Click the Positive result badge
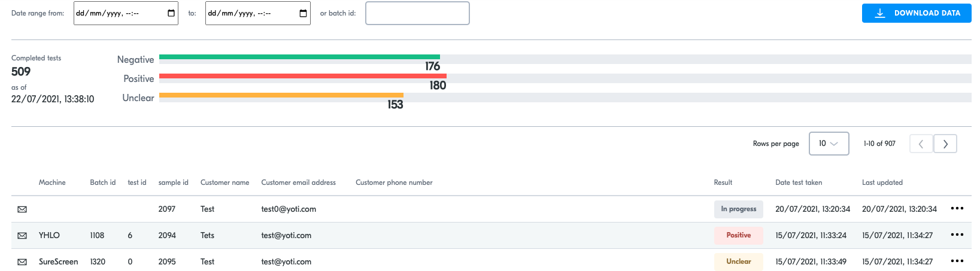Image resolution: width=980 pixels, height=271 pixels. tap(738, 235)
